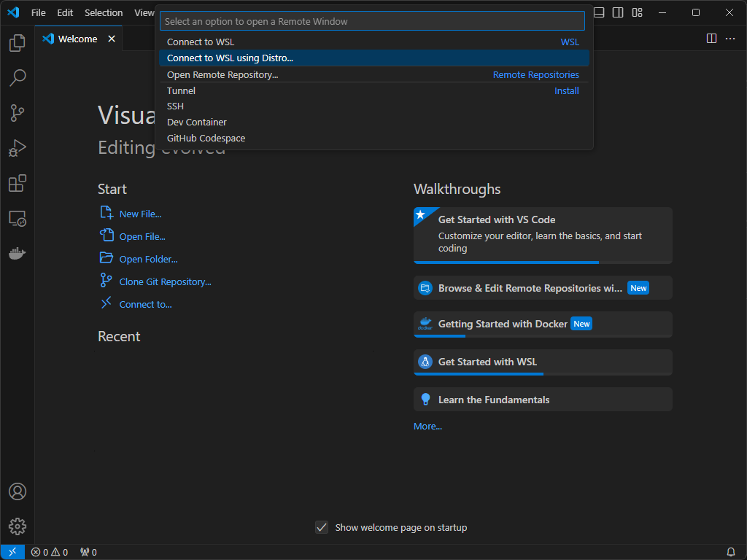The image size is (747, 560).
Task: Close the Welcome tab
Action: pos(112,39)
